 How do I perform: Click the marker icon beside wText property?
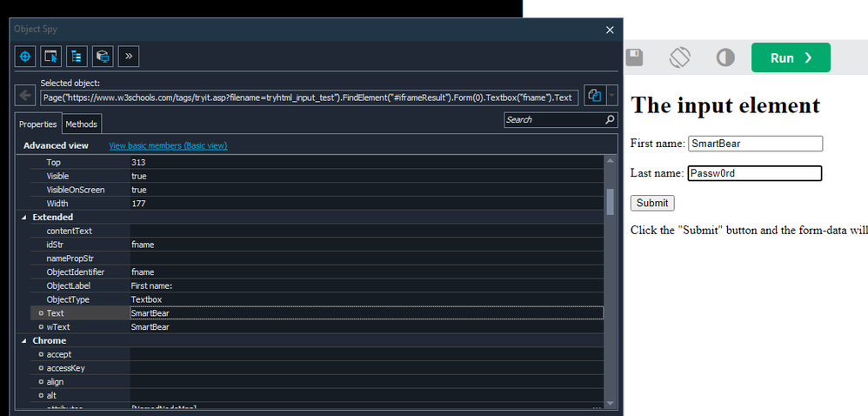point(41,327)
